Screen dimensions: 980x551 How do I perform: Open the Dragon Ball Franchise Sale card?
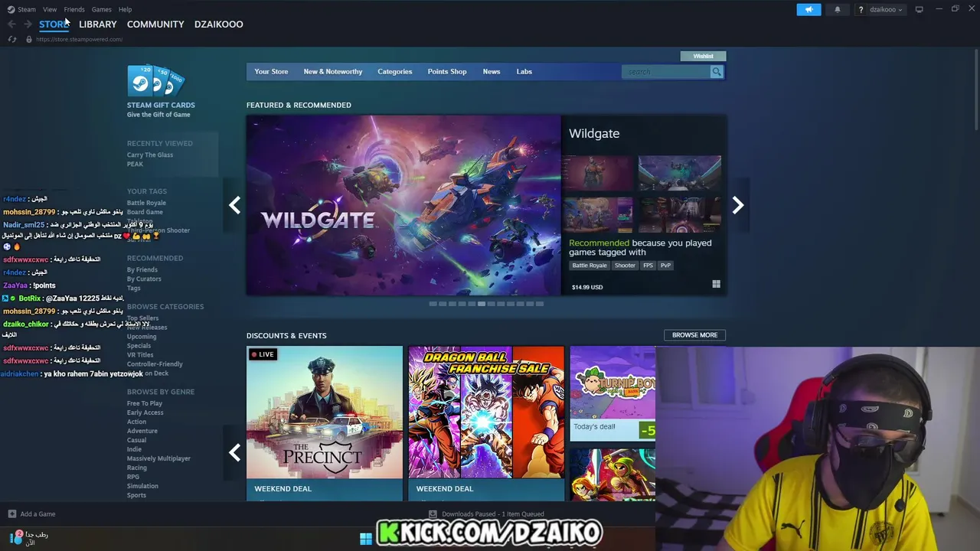tap(486, 423)
